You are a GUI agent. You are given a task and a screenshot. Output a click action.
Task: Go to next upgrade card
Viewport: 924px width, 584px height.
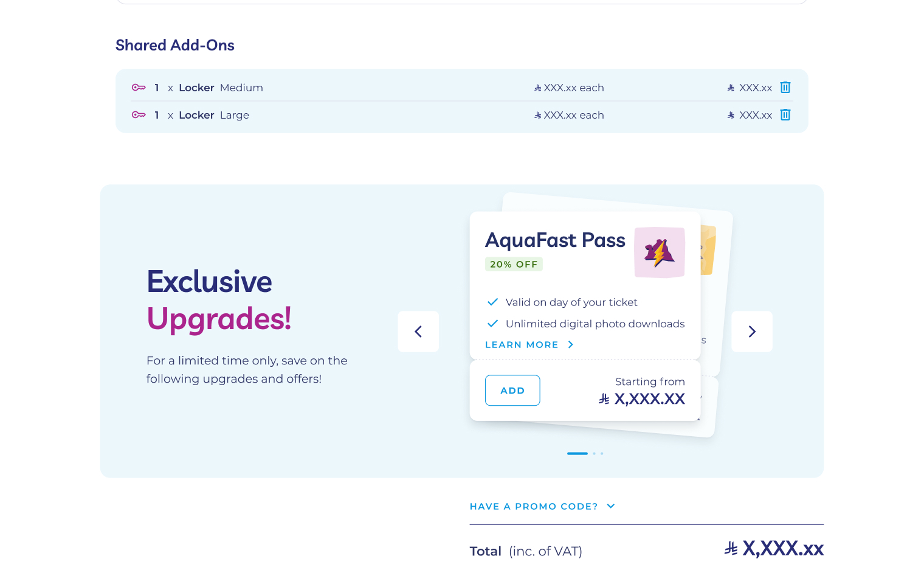[752, 332]
